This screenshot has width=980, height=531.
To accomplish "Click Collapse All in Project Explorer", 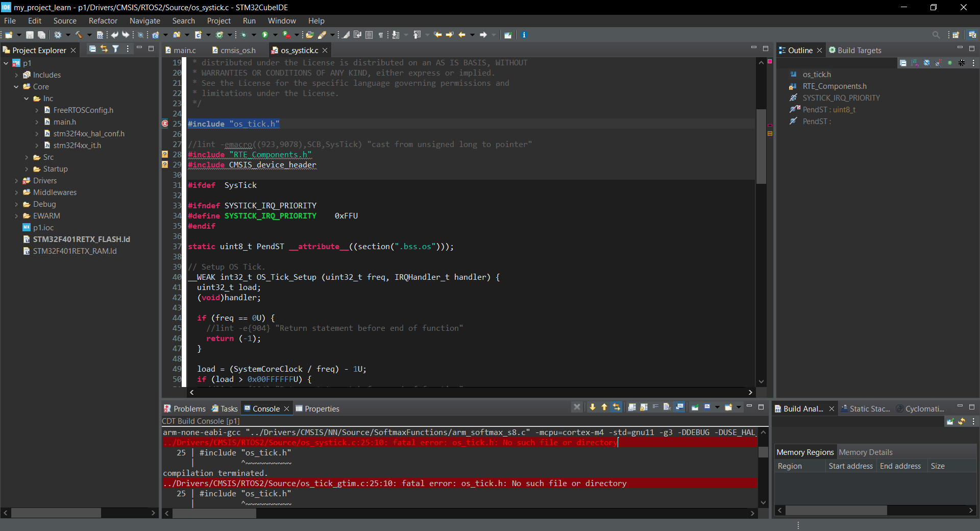I will [92, 49].
